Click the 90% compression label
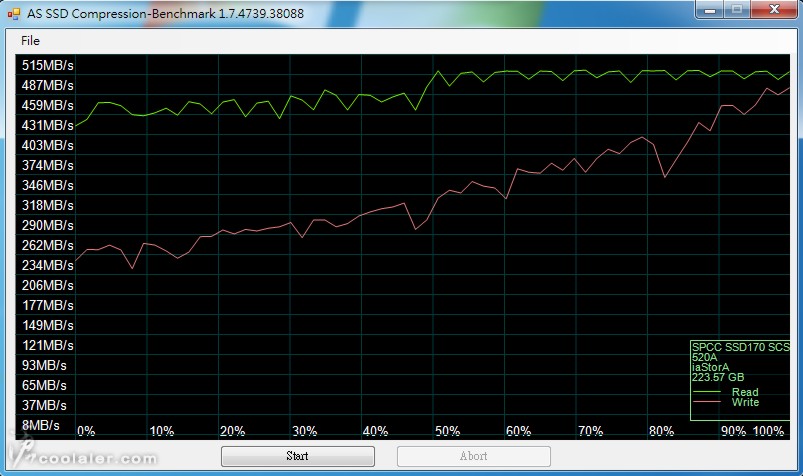 point(733,431)
